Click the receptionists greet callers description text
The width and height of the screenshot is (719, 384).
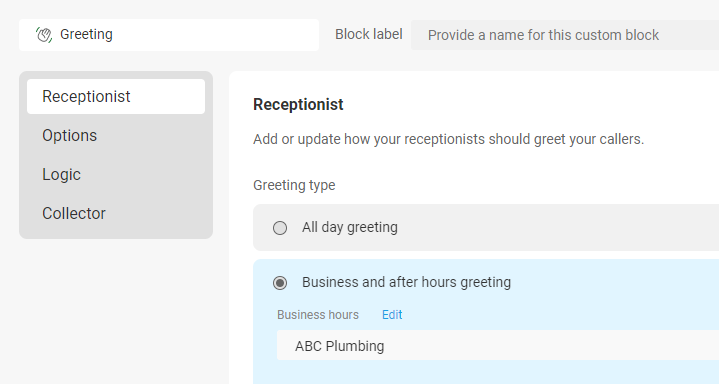click(x=448, y=139)
